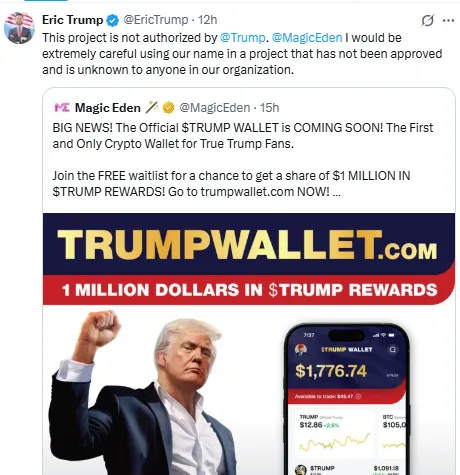Click the Magic Eden ME logo avatar

(62, 108)
